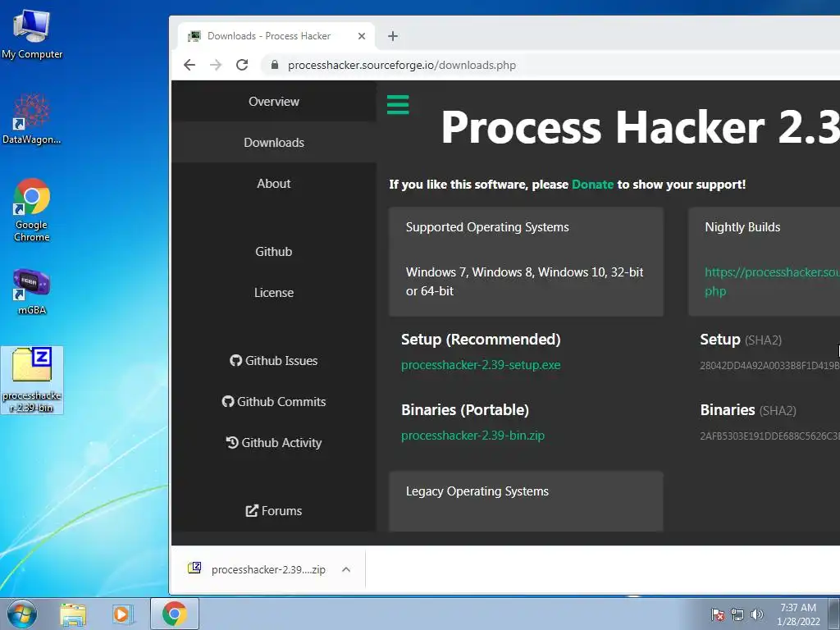The height and width of the screenshot is (630, 840).
Task: Click the Action Center flag tray icon
Action: (717, 614)
